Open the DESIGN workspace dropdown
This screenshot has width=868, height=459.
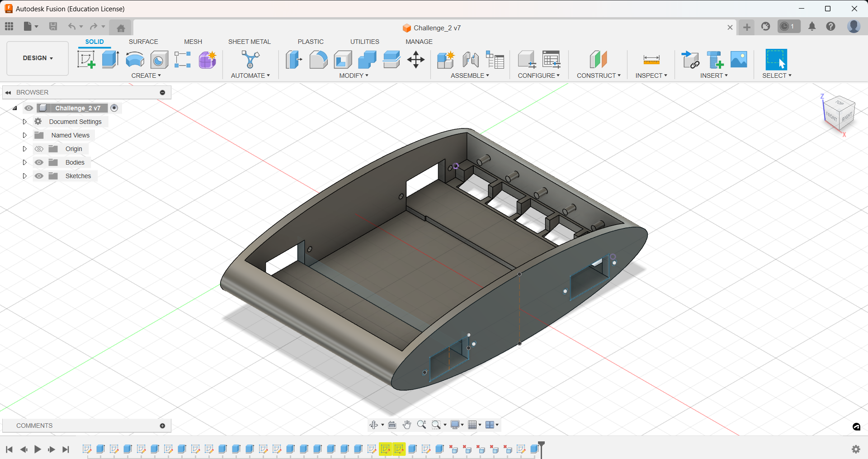pos(38,58)
